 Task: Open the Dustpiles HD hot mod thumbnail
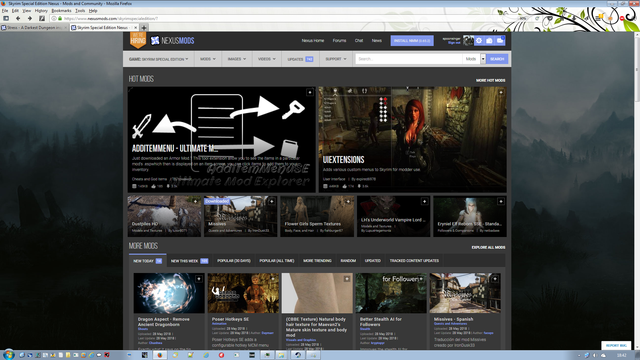[164, 216]
